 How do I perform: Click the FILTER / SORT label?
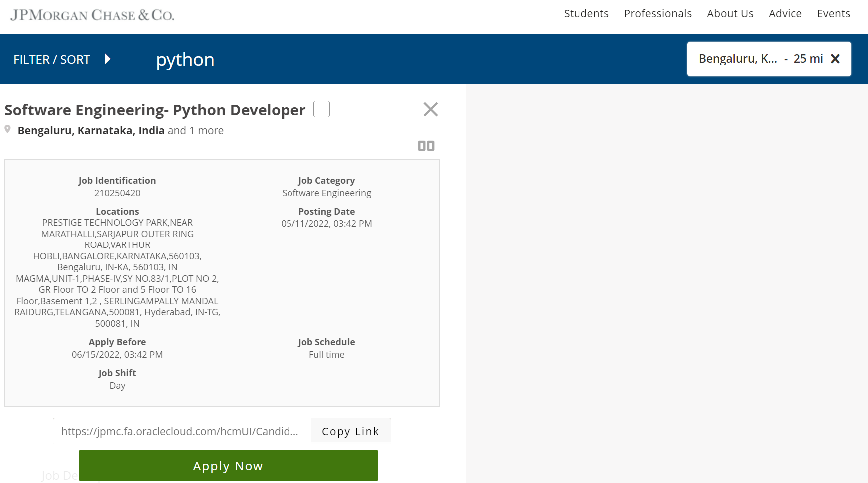tap(52, 60)
